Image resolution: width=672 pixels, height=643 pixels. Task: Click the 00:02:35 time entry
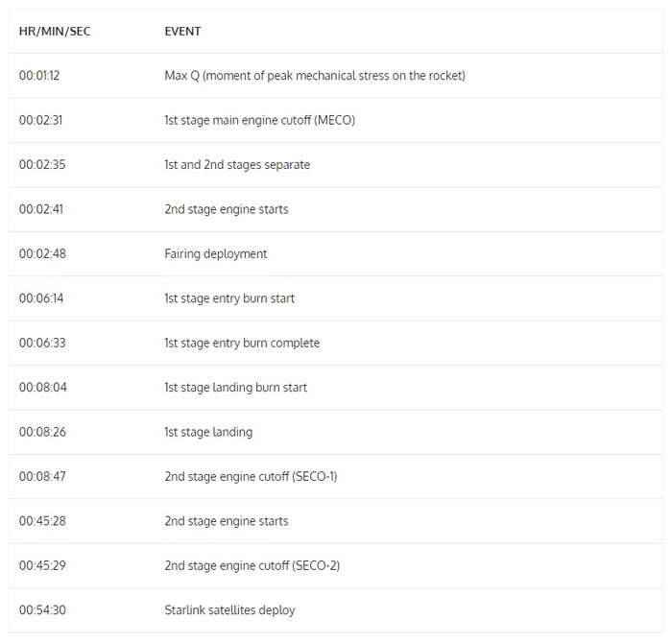click(x=42, y=165)
